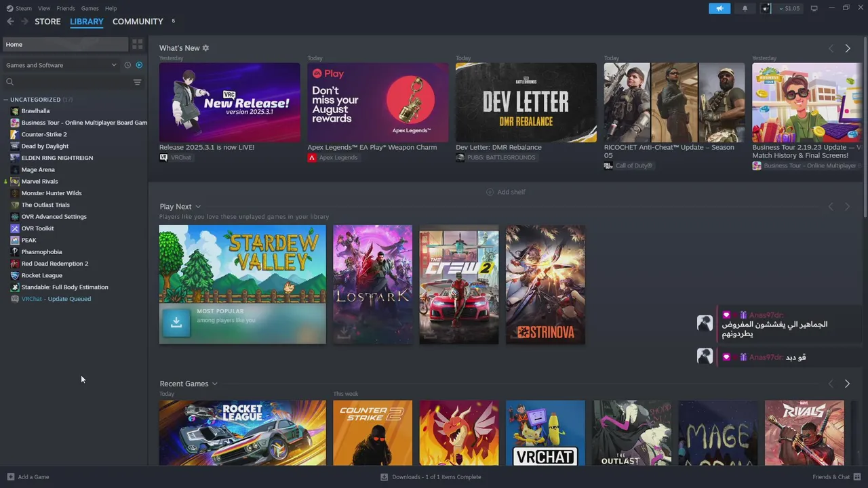Open the Games and Software dropdown

61,65
